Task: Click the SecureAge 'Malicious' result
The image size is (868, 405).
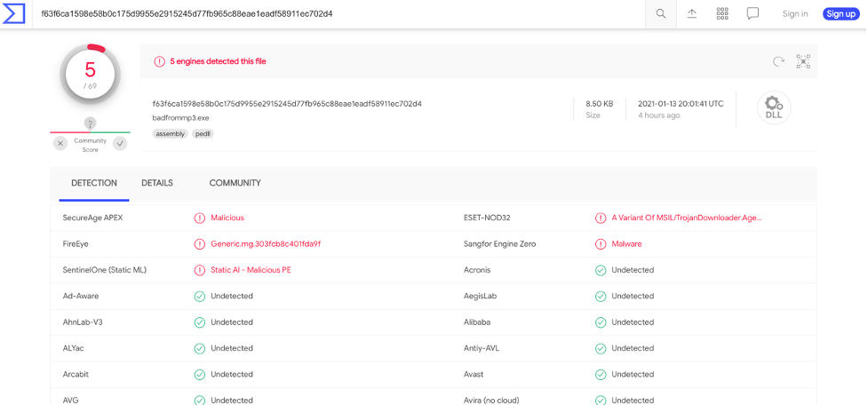Action: click(227, 218)
